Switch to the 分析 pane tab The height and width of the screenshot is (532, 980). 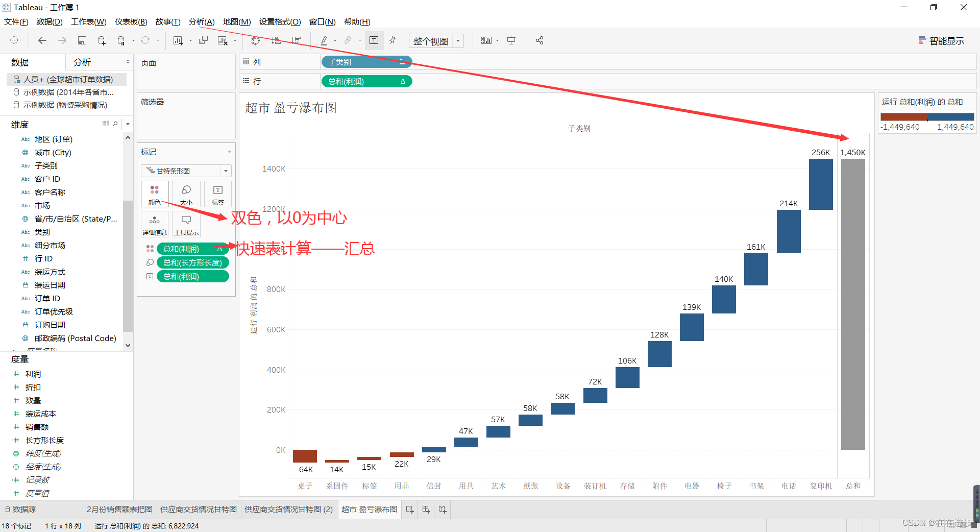pos(82,62)
